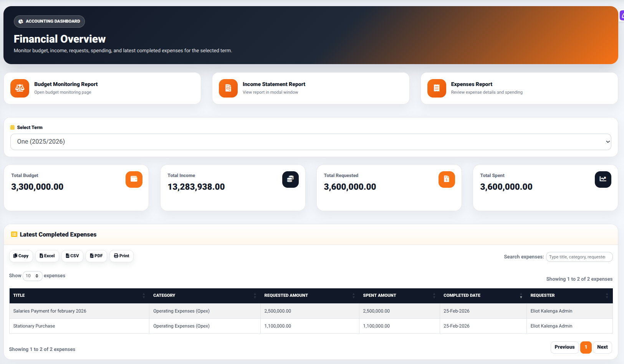The height and width of the screenshot is (364, 624).
Task: Click the Salaries Payment for february 2026 row
Action: click(311, 311)
